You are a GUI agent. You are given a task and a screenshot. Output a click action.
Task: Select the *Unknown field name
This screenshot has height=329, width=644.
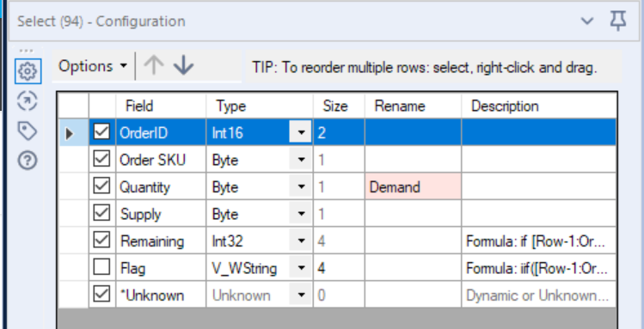151,295
